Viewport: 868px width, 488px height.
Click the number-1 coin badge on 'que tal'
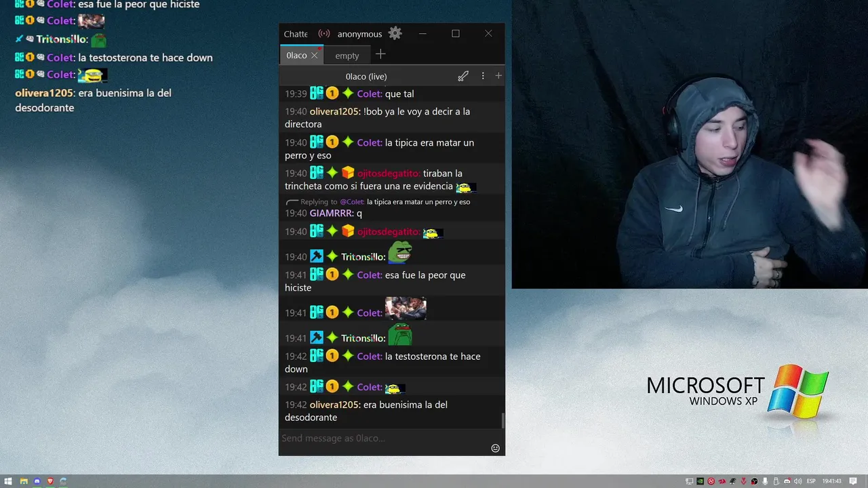pos(332,94)
